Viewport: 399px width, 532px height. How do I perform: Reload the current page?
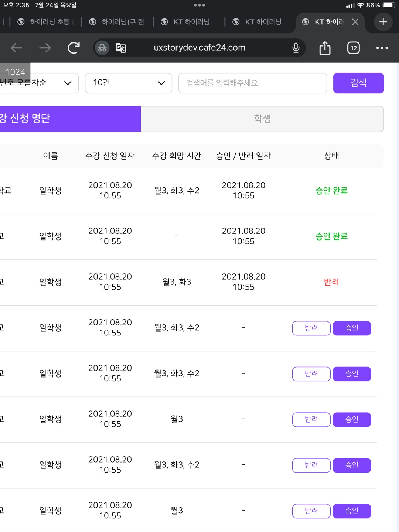point(74,48)
